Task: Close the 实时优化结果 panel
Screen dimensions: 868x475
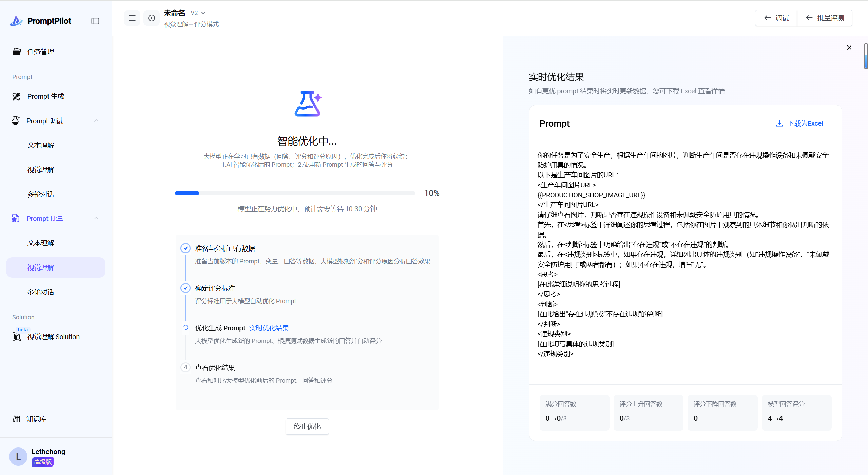Action: (x=849, y=48)
